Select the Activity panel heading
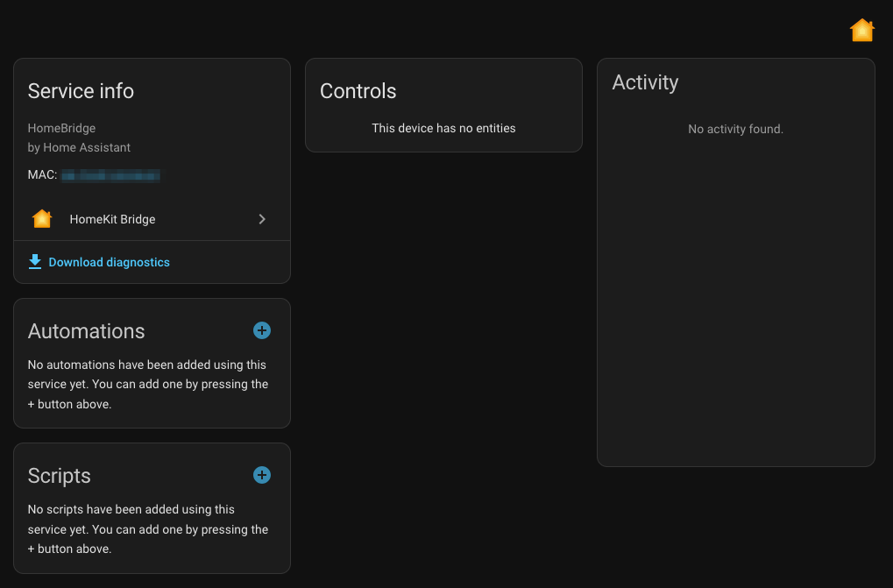The image size is (893, 588). [x=645, y=82]
